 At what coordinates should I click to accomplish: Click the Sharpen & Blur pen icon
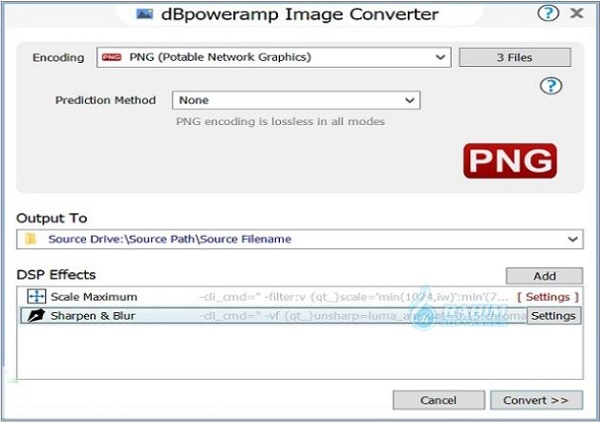pos(36,316)
